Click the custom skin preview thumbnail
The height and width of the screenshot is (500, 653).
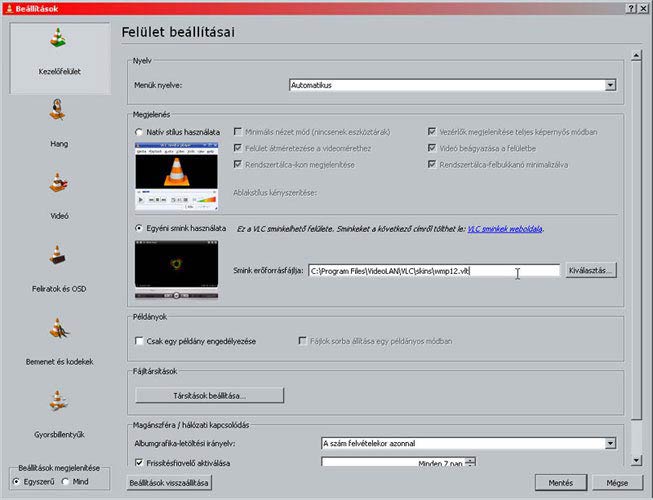tap(177, 269)
